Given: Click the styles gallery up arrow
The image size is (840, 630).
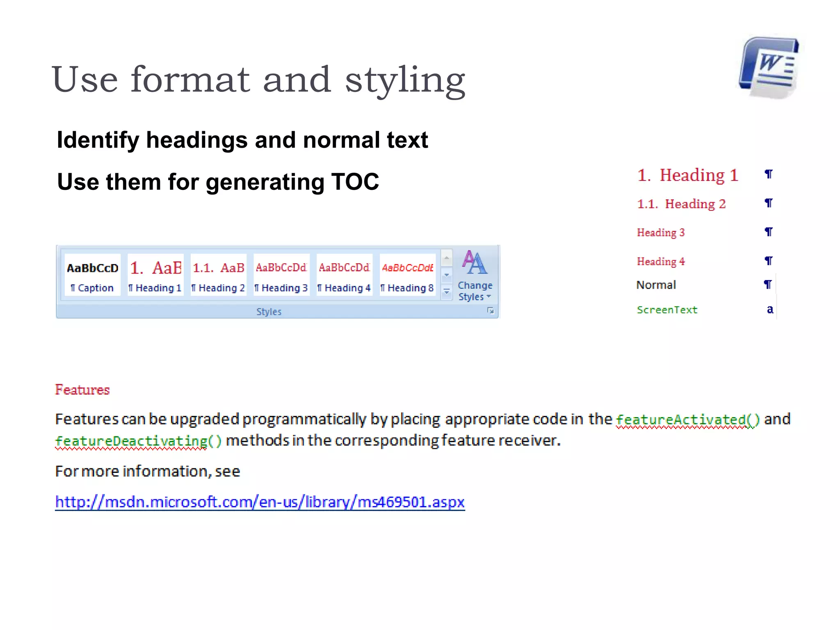Looking at the screenshot, I should pyautogui.click(x=447, y=258).
